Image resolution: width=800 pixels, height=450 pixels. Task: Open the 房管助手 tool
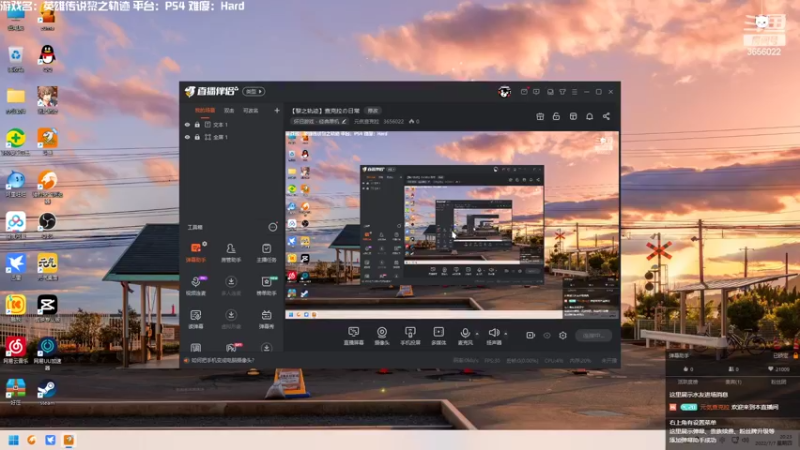231,253
